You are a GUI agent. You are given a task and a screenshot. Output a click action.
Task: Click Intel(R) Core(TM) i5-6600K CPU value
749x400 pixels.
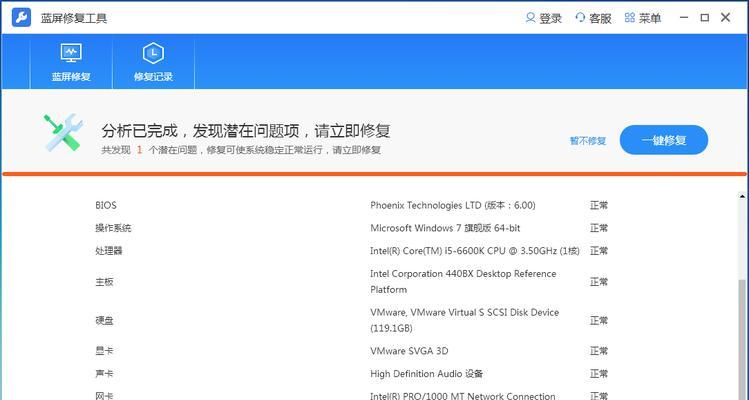(475, 251)
